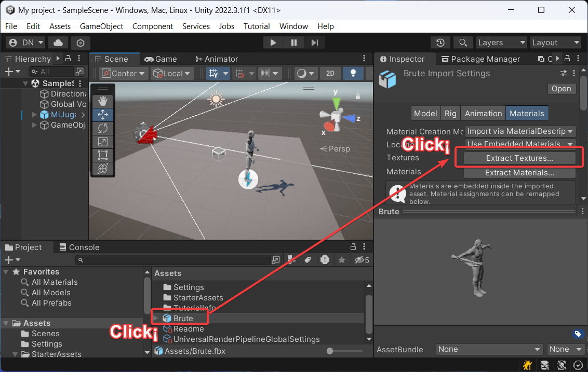The width and height of the screenshot is (588, 372).
Task: Lock the Hierarchy panel
Action: pyautogui.click(x=68, y=59)
